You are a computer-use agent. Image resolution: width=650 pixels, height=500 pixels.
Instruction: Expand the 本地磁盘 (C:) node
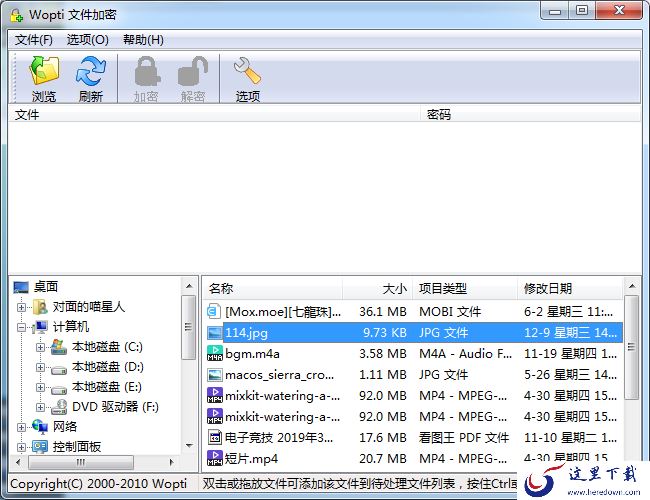tap(40, 347)
